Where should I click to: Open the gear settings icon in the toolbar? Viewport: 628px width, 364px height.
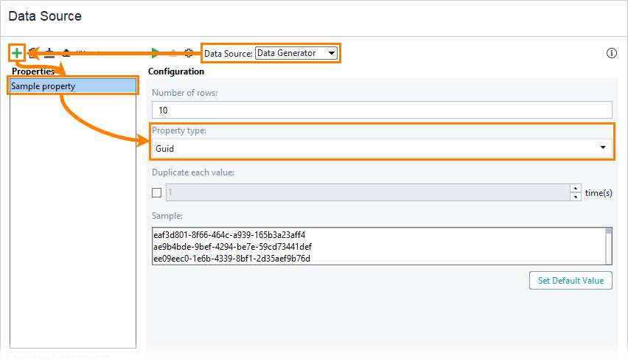point(189,53)
